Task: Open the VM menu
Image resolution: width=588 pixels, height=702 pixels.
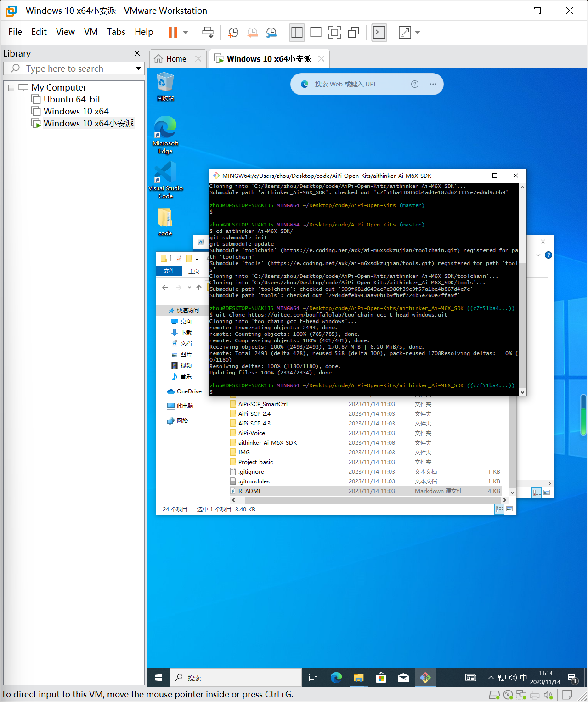Action: (x=91, y=32)
